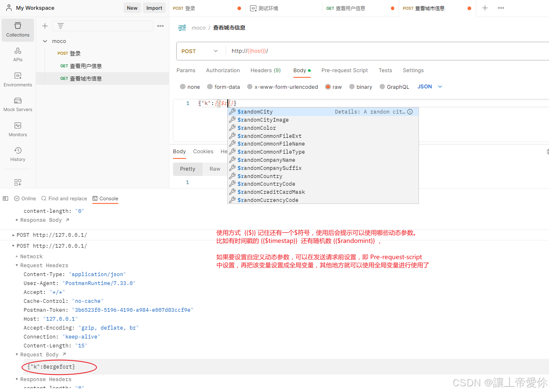Switch to response Cookies tab
Image resolution: width=549 pixels, height=392 pixels.
click(x=203, y=152)
